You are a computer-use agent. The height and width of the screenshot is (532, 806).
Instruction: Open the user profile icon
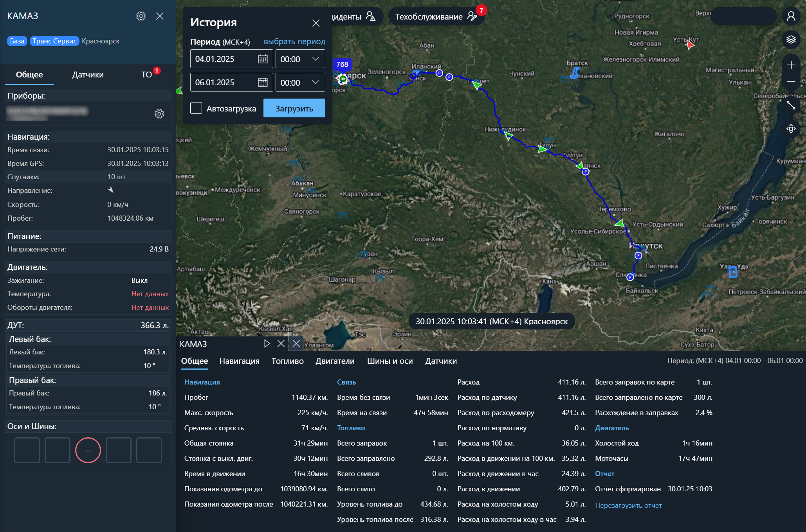[791, 16]
